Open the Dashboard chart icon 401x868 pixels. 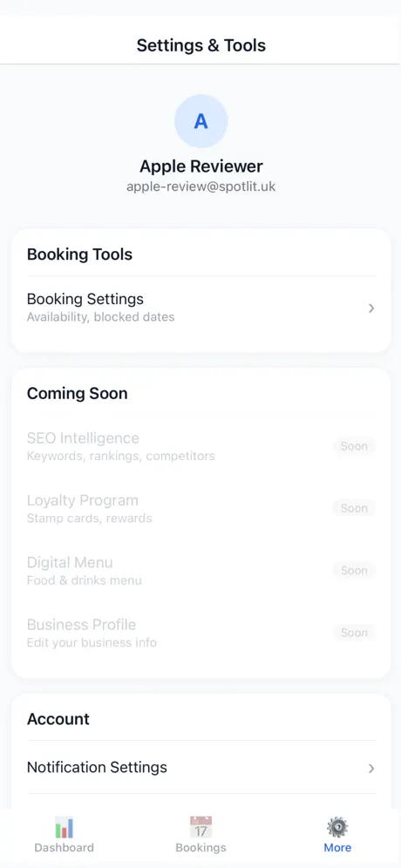[x=65, y=828]
